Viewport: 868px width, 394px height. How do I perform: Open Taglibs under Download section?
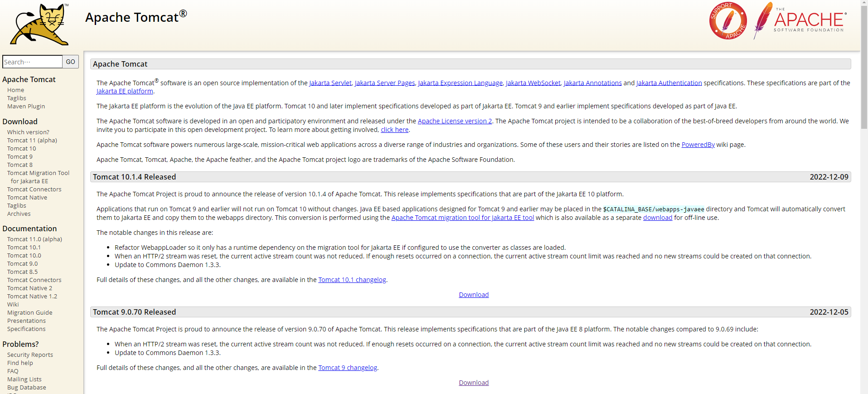pyautogui.click(x=17, y=206)
